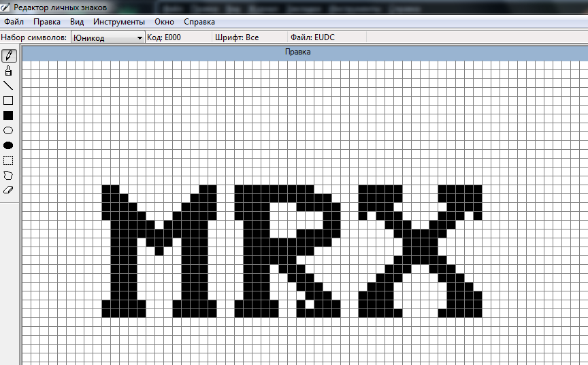Screen dimensions: 588x365
Task: Open the Правка menu in menu bar
Action: click(x=47, y=22)
